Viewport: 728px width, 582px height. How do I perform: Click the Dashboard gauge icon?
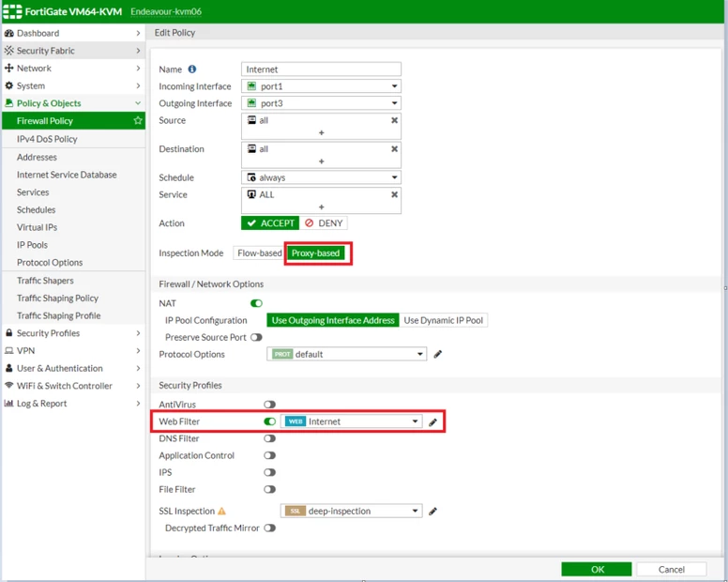coord(8,34)
